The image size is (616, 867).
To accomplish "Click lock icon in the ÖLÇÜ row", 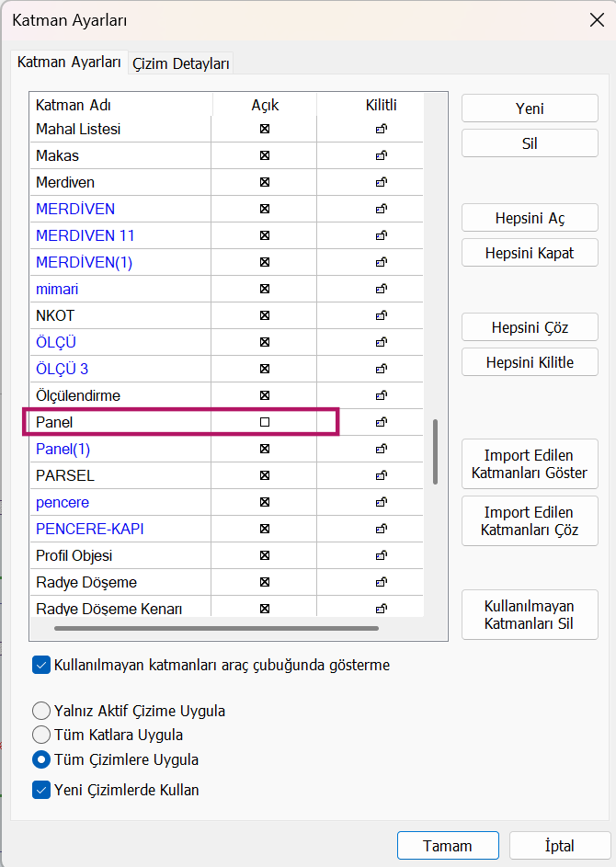I will tap(381, 342).
